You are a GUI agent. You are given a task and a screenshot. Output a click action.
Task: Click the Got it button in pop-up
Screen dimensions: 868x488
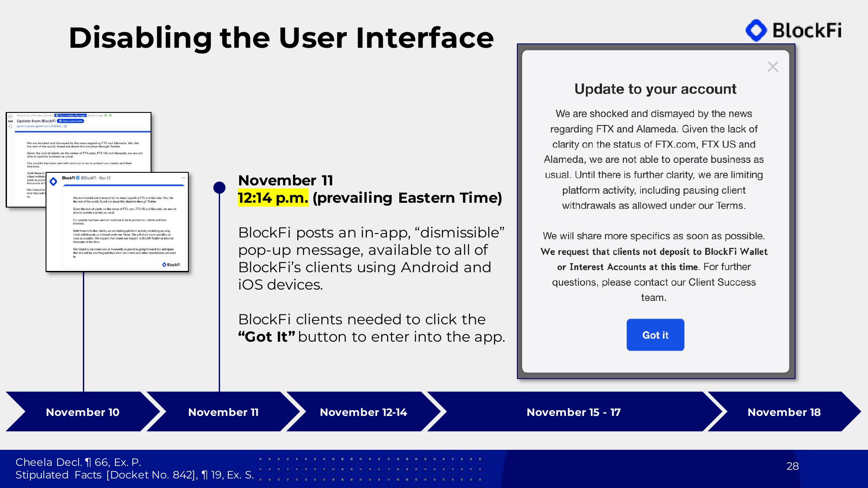tap(655, 334)
